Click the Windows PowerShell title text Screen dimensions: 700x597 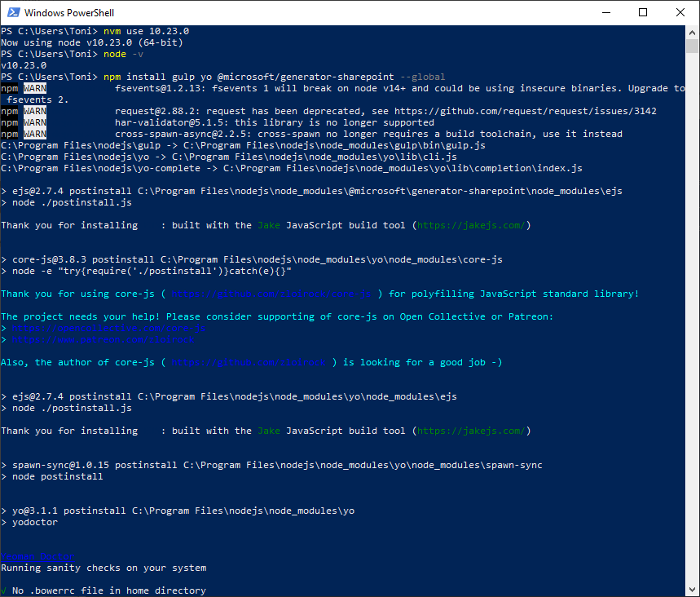click(x=69, y=13)
